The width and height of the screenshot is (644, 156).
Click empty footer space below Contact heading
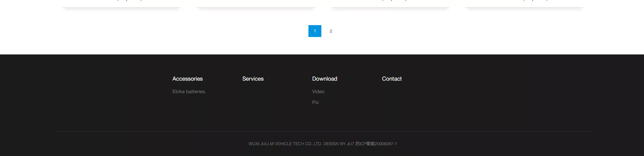(x=392, y=101)
